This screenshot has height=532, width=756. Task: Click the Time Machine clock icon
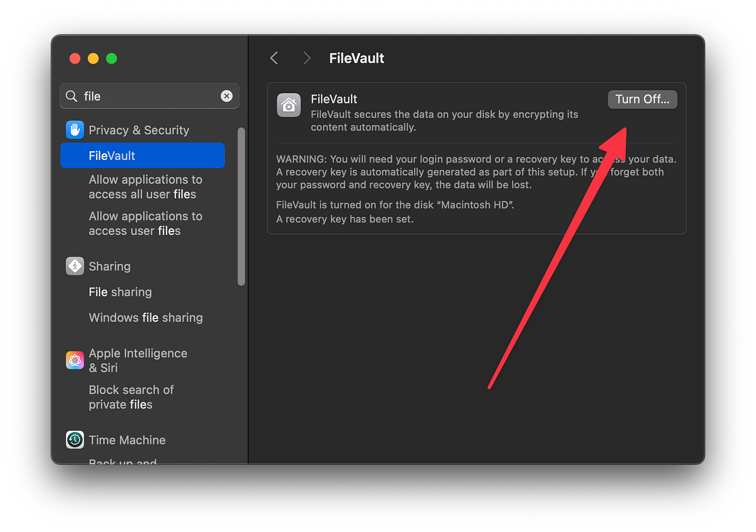point(75,440)
